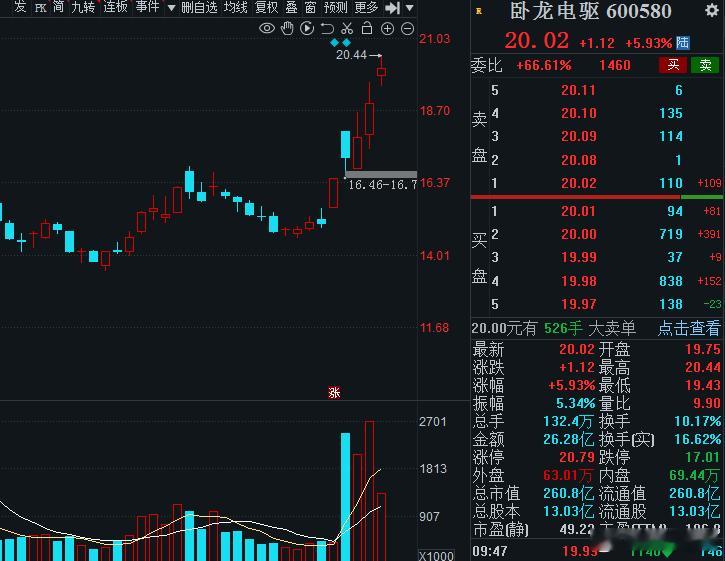Screen dimensions: 725x561
Task: Open the 连板 menu item
Action: tap(116, 7)
